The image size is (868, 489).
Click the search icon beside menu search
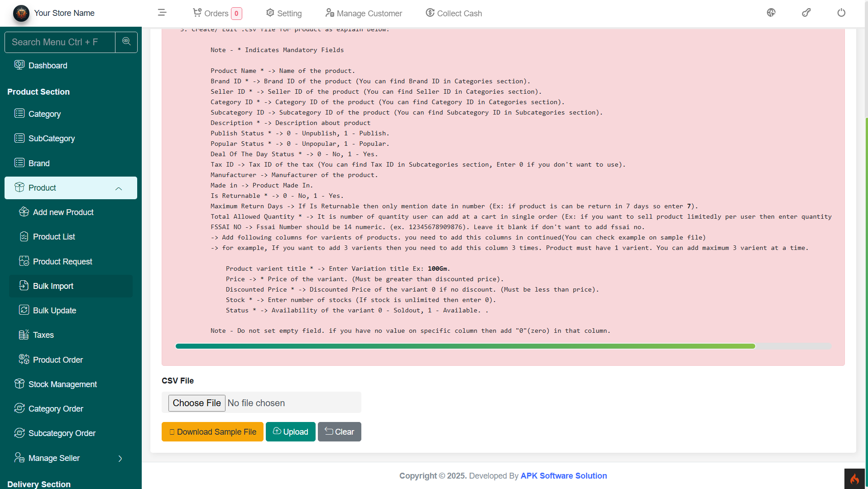126,42
